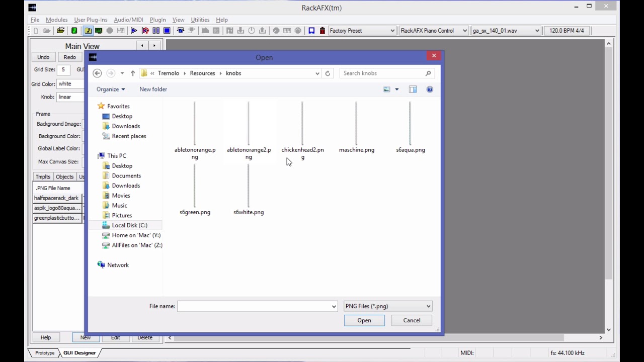Image resolution: width=644 pixels, height=362 pixels.
Task: Open the Modules menu
Action: [x=56, y=20]
